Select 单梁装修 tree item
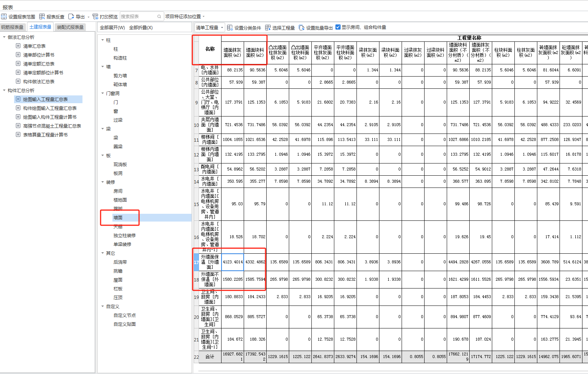Screen dimensions: 588x378 (122, 244)
